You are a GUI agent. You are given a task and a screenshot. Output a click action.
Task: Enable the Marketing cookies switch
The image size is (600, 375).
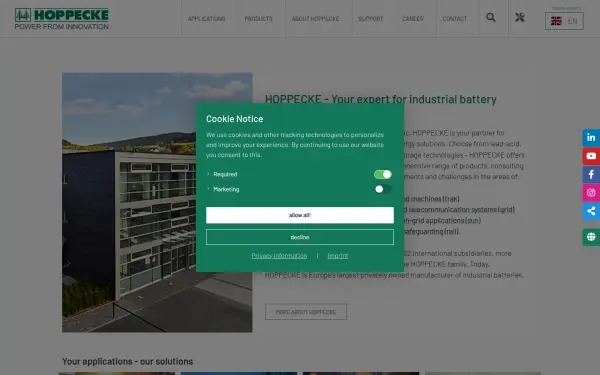pos(383,189)
